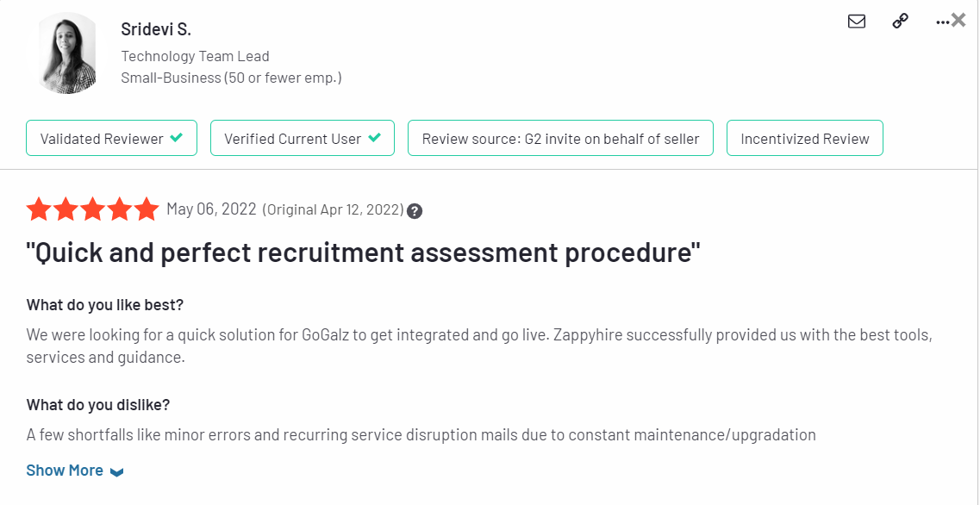Open the three-dots more options menu
This screenshot has height=505, width=980.
(x=942, y=22)
